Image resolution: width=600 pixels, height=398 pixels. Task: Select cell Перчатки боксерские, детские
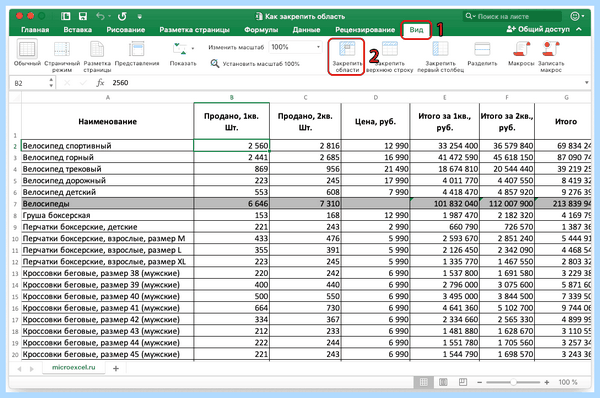(x=108, y=227)
